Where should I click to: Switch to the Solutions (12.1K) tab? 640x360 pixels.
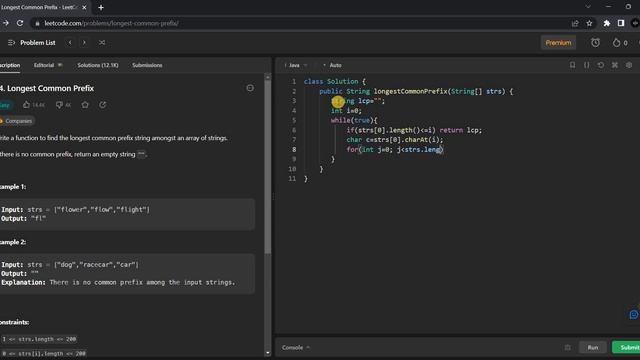pos(98,65)
